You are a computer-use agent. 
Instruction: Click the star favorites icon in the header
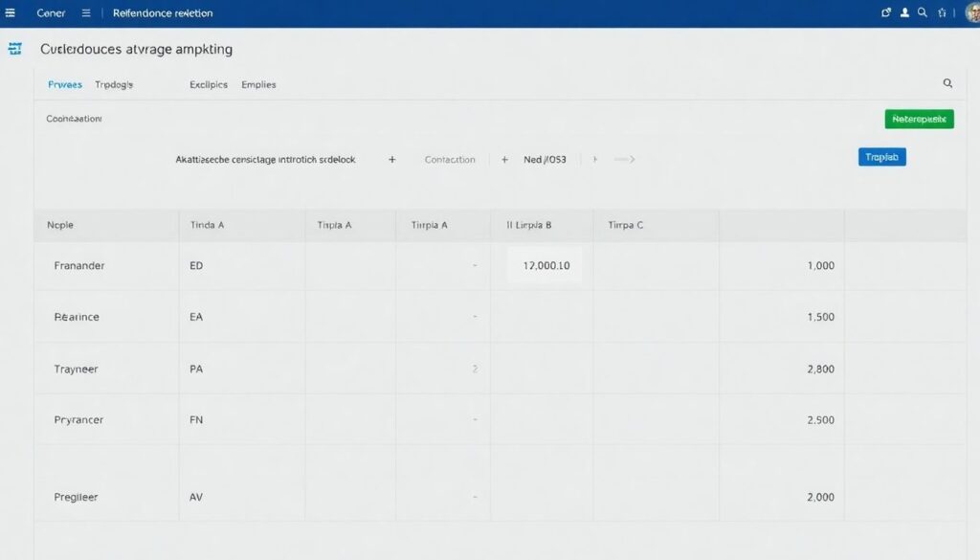coord(943,13)
